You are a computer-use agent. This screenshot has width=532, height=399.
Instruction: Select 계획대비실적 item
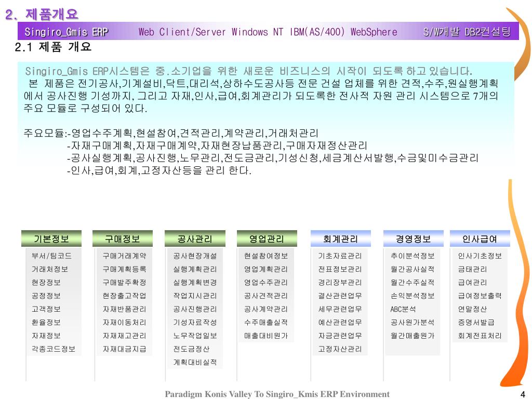[x=195, y=362]
